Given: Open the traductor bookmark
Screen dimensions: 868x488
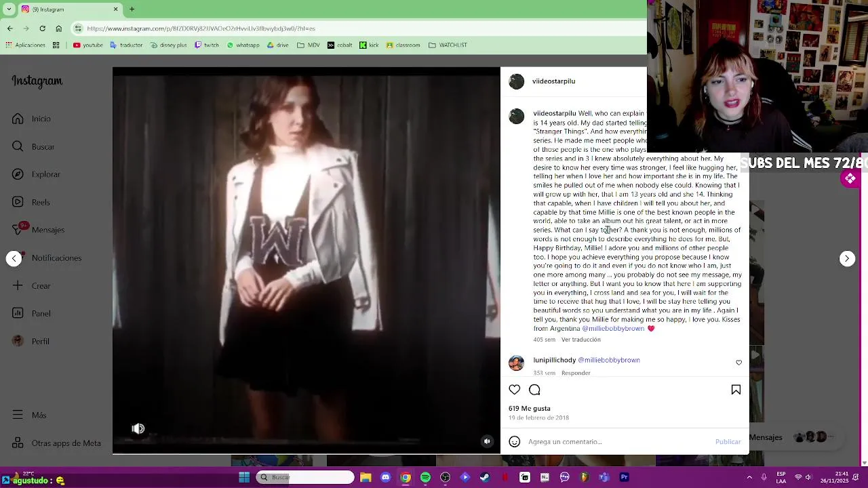Looking at the screenshot, I should pyautogui.click(x=125, y=45).
